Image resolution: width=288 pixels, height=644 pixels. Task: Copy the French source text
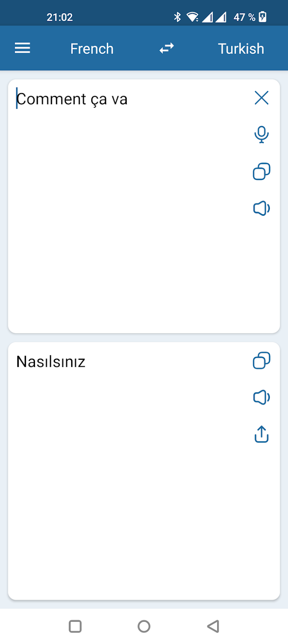261,171
